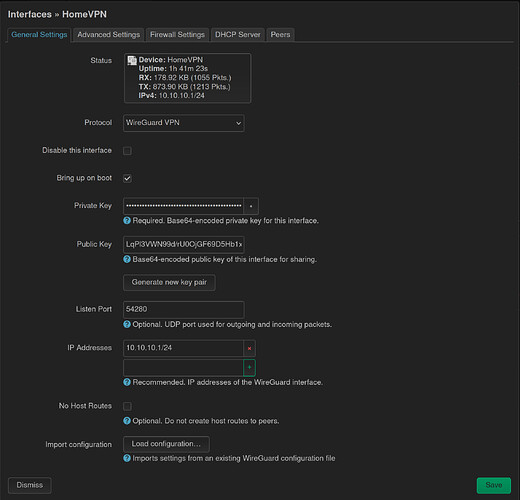Click the help icon under Listen Port
The height and width of the screenshot is (500, 520).
[x=127, y=324]
